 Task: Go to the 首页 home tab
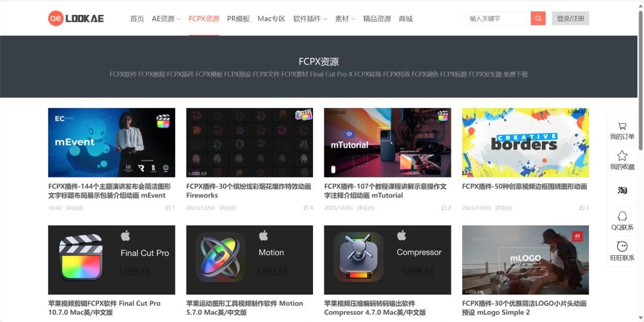(x=137, y=18)
